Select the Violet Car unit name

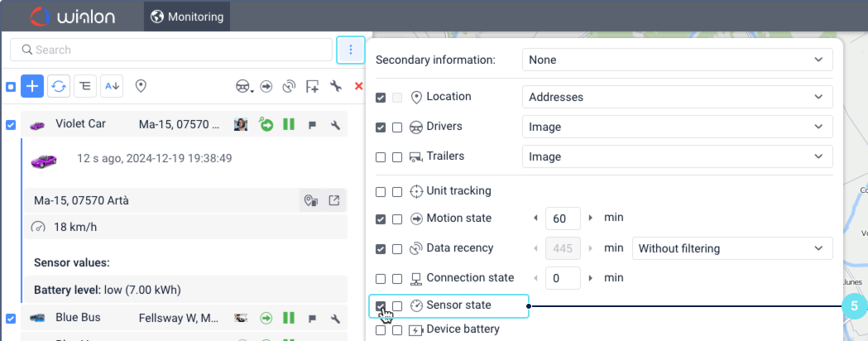(80, 124)
